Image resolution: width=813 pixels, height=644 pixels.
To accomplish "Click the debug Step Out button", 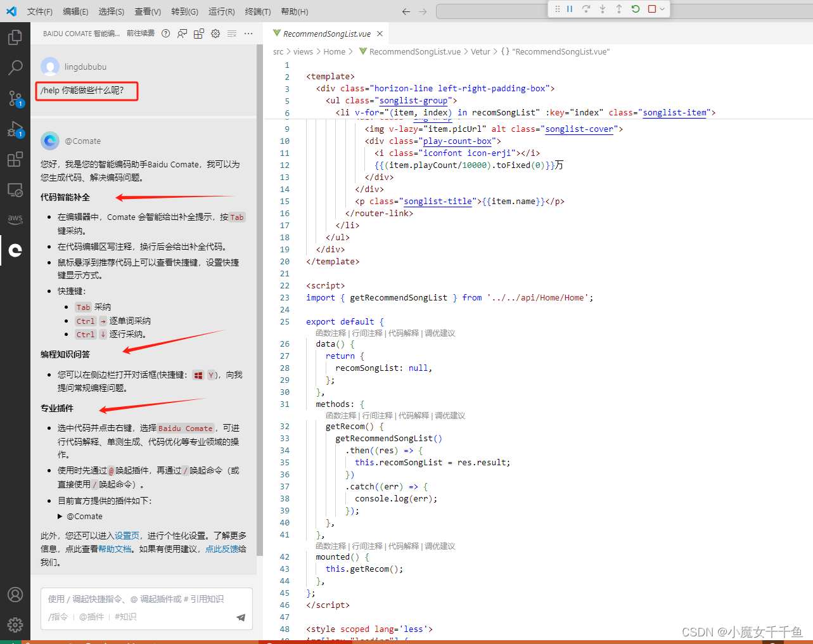I will (619, 9).
